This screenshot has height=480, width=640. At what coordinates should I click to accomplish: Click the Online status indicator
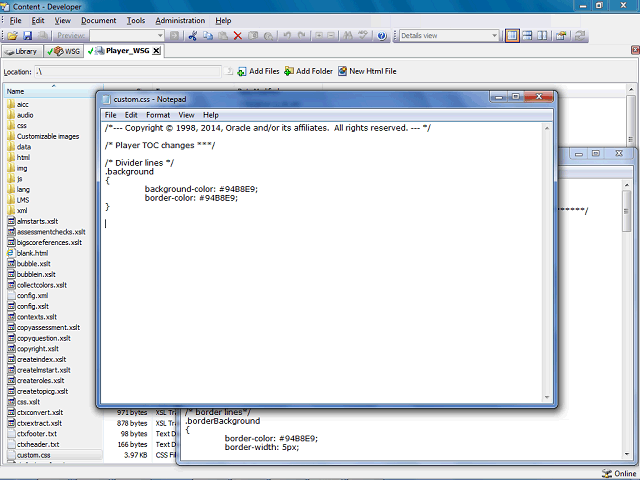619,473
